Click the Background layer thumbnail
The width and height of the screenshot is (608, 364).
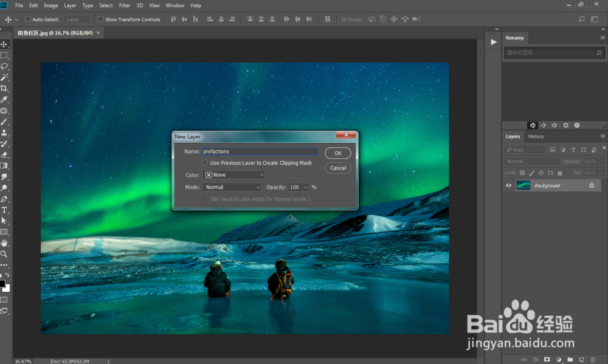click(523, 185)
